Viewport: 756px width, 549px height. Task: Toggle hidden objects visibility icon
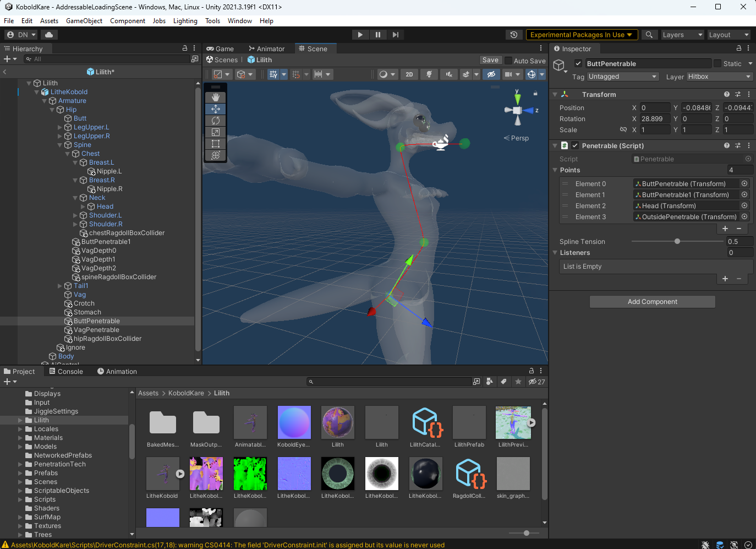pyautogui.click(x=491, y=74)
